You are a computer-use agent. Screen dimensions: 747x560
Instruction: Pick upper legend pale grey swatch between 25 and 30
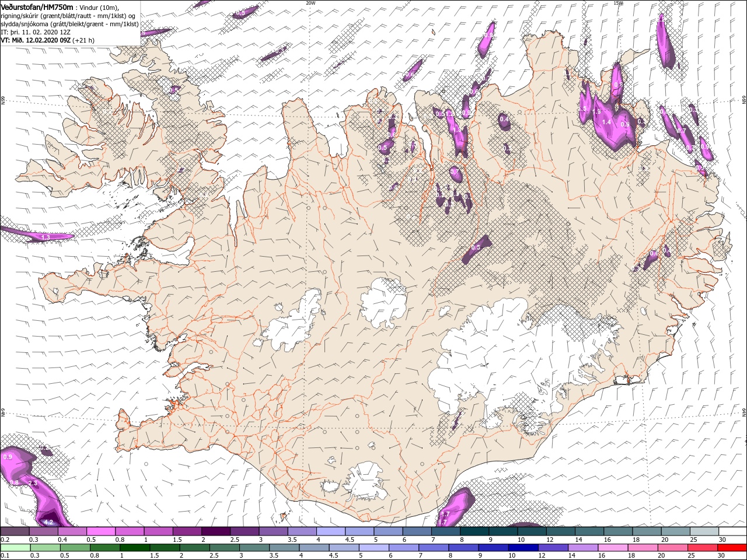pyautogui.click(x=704, y=531)
